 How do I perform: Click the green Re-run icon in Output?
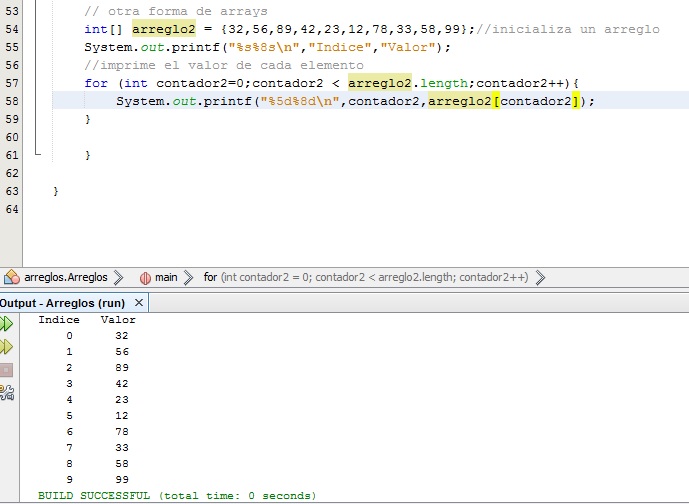coord(6,323)
